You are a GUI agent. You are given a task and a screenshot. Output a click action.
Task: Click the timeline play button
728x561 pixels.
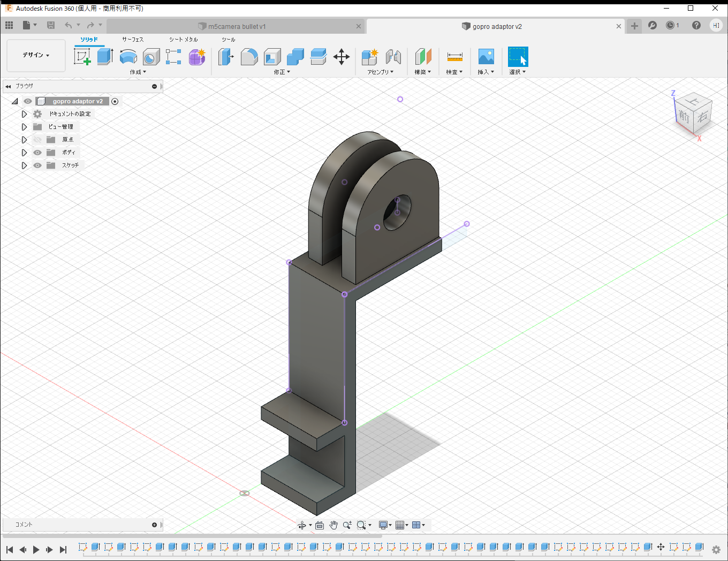pyautogui.click(x=36, y=549)
